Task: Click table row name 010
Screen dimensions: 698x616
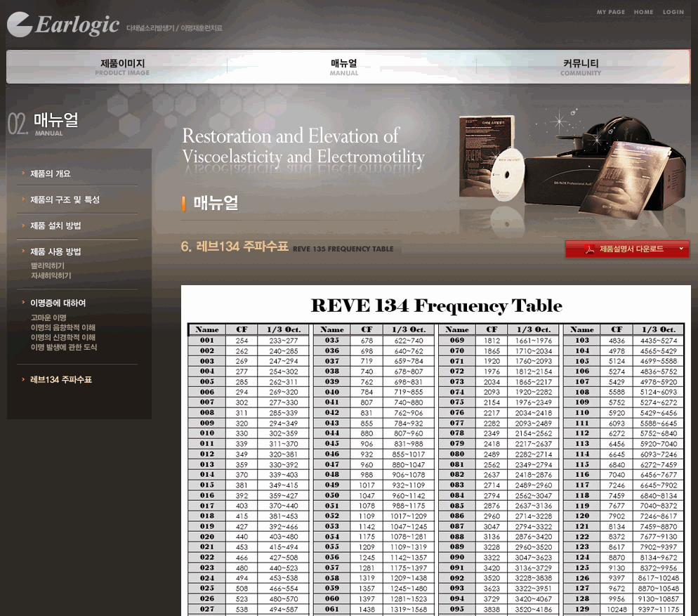Action: click(207, 433)
